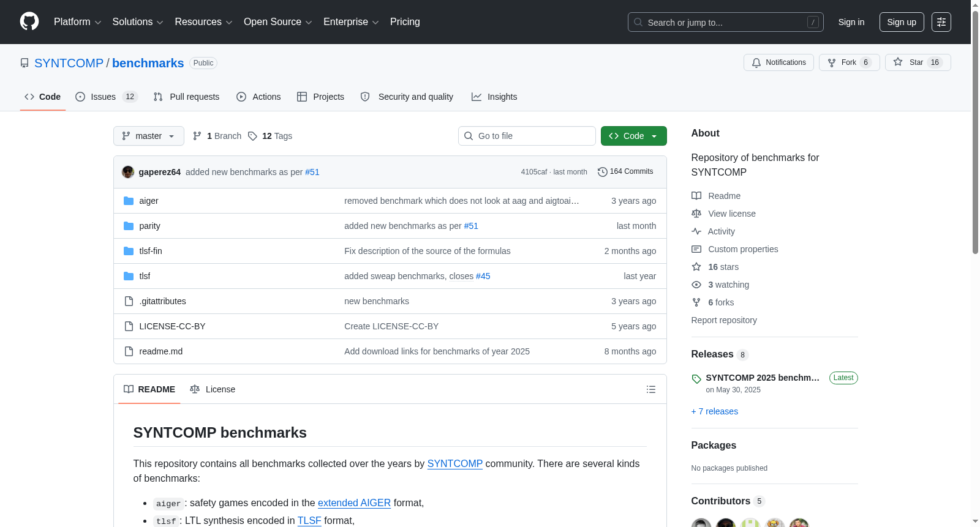Click the Go to file input
Screen dimensions: 980x527
click(x=527, y=136)
